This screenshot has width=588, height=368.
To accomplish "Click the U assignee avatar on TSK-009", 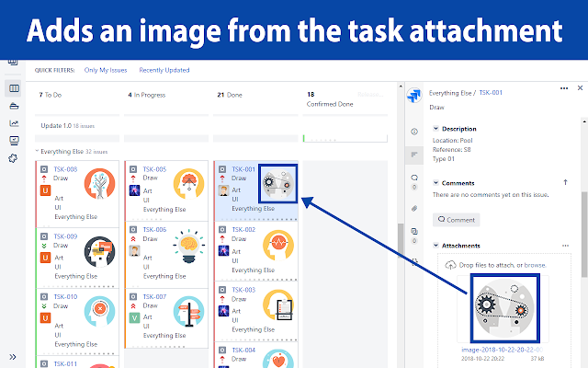I will (45, 258).
